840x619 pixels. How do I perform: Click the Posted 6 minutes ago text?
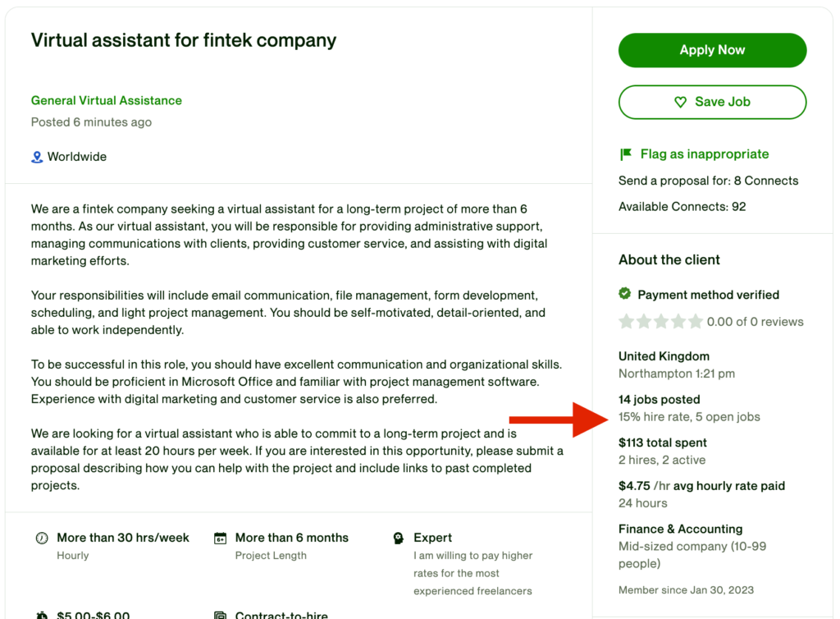[91, 122]
